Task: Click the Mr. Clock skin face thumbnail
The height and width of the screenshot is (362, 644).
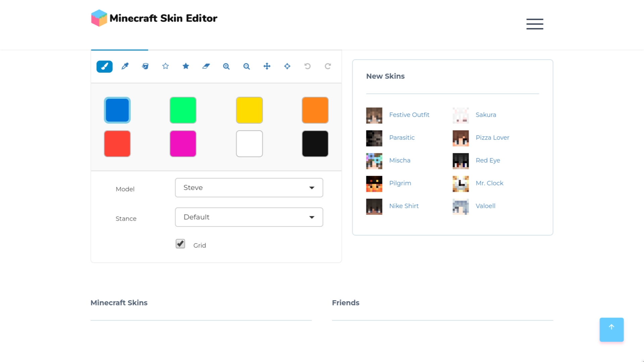Action: pyautogui.click(x=461, y=184)
